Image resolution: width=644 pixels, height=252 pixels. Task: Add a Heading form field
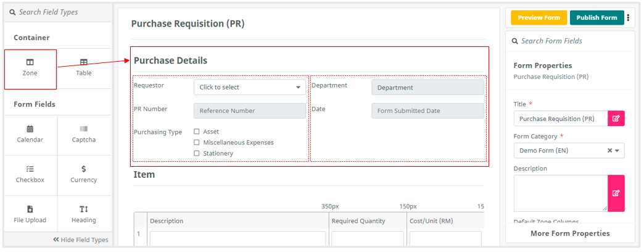click(x=84, y=214)
